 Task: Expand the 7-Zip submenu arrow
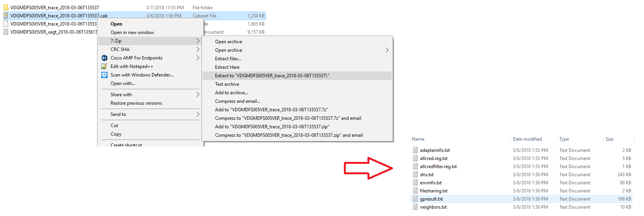point(198,41)
